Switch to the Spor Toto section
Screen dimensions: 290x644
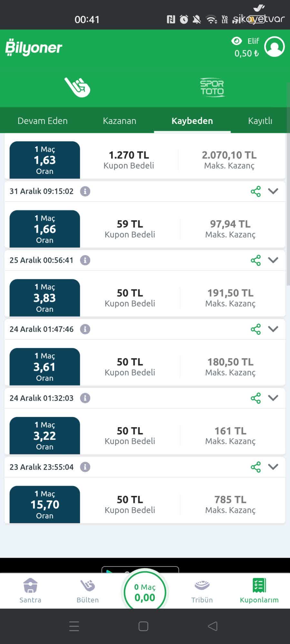click(x=212, y=87)
